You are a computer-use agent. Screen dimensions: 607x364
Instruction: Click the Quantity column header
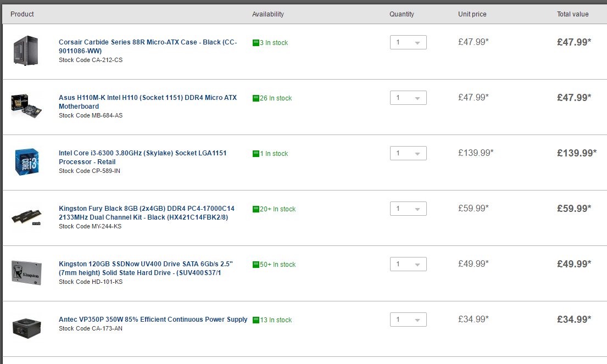point(402,14)
